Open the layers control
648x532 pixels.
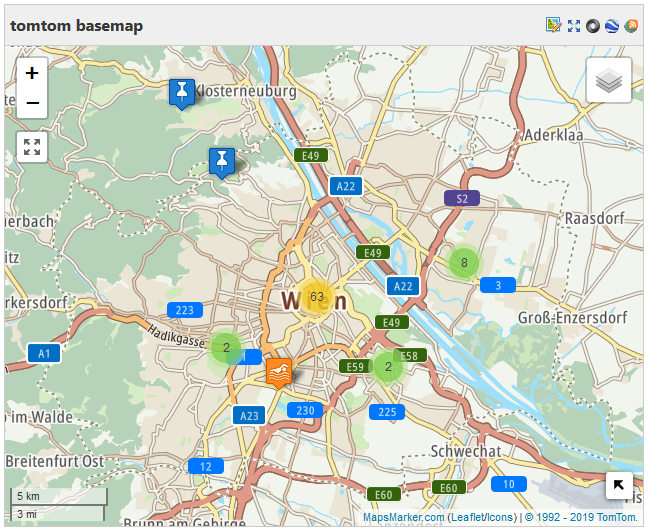609,80
